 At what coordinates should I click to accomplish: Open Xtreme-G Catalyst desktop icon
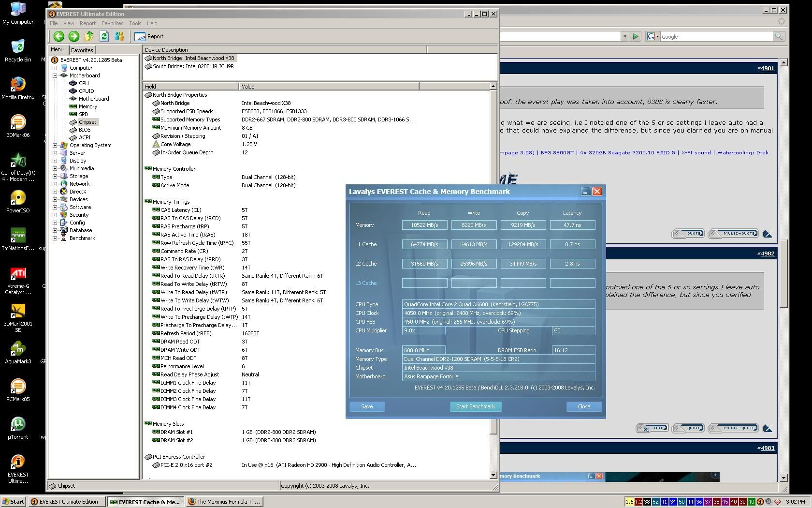coord(18,281)
